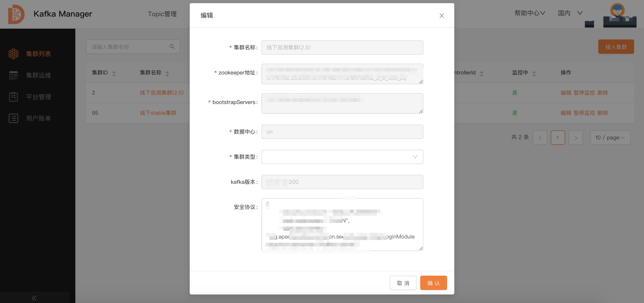Select 集群运维 in the sidebar
The image size is (644, 303).
click(x=38, y=75)
